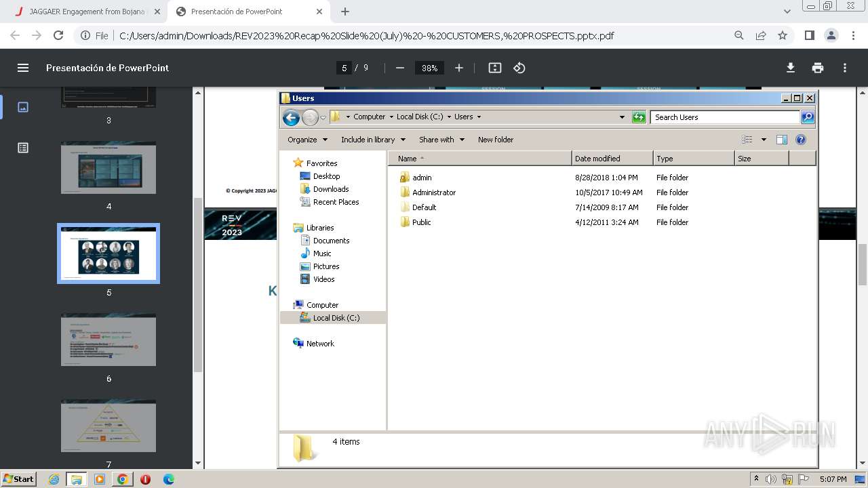
Task: Open the Organize dropdown menu
Action: coord(307,140)
